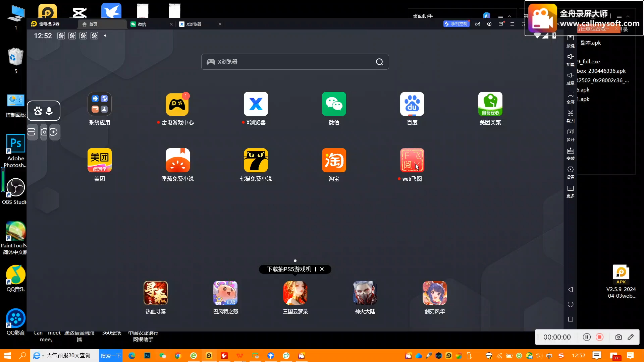This screenshot has width=644, height=362.
Task: Click the user account icon in title bar
Action: 489,24
